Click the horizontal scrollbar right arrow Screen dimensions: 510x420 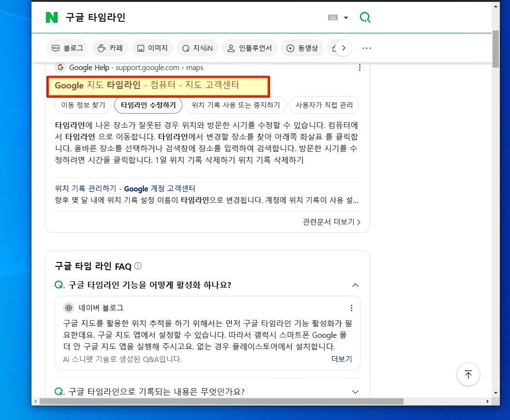487,402
